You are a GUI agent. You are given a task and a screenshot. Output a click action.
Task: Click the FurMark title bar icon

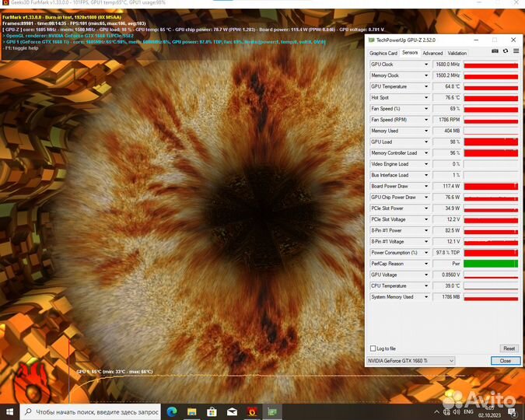click(5, 2)
